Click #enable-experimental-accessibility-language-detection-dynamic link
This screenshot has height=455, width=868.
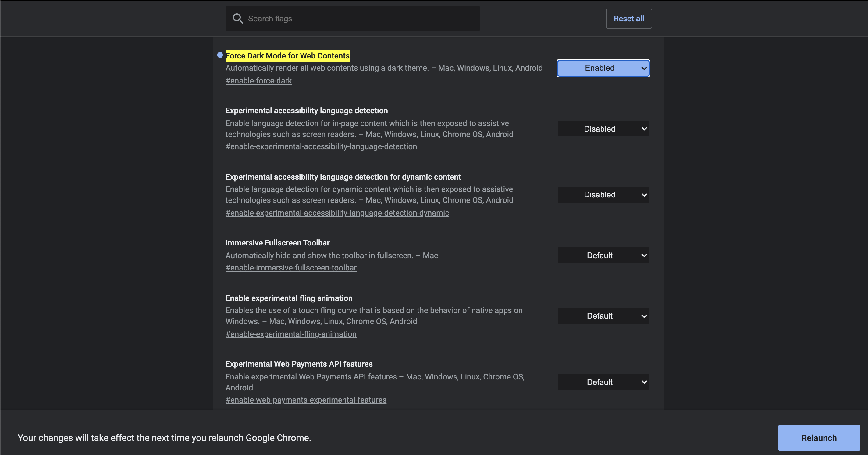337,213
